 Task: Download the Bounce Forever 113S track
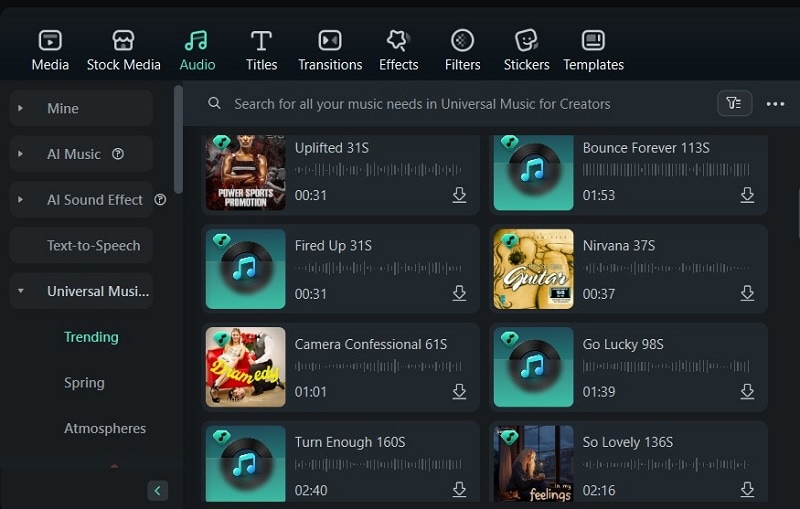click(747, 195)
